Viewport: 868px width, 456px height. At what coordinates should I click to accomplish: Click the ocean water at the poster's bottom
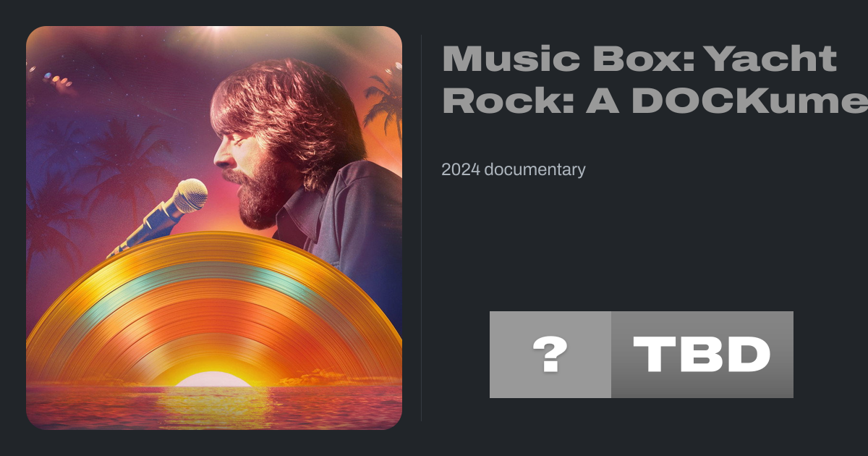(214, 407)
